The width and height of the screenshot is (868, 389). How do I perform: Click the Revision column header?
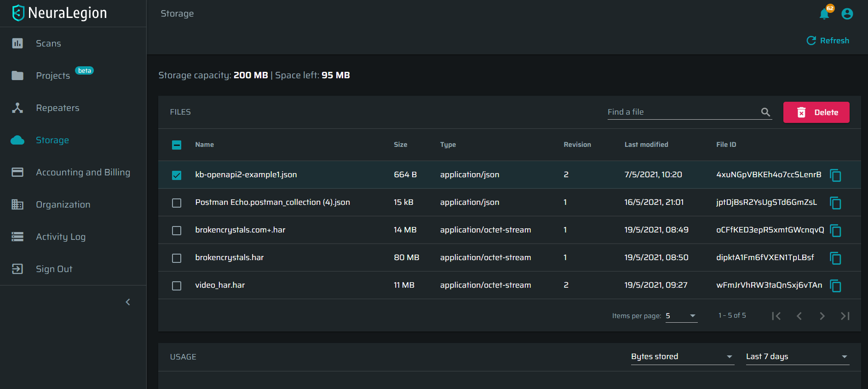pos(577,145)
